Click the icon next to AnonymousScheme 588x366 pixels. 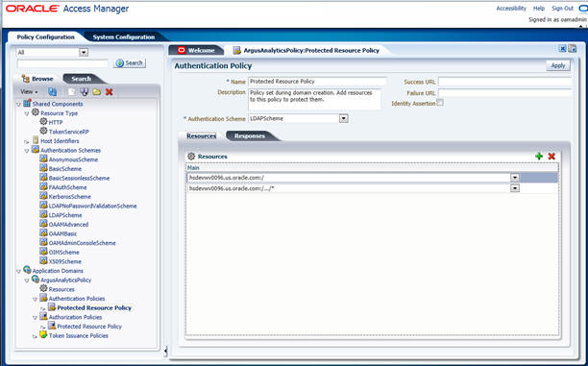43,159
